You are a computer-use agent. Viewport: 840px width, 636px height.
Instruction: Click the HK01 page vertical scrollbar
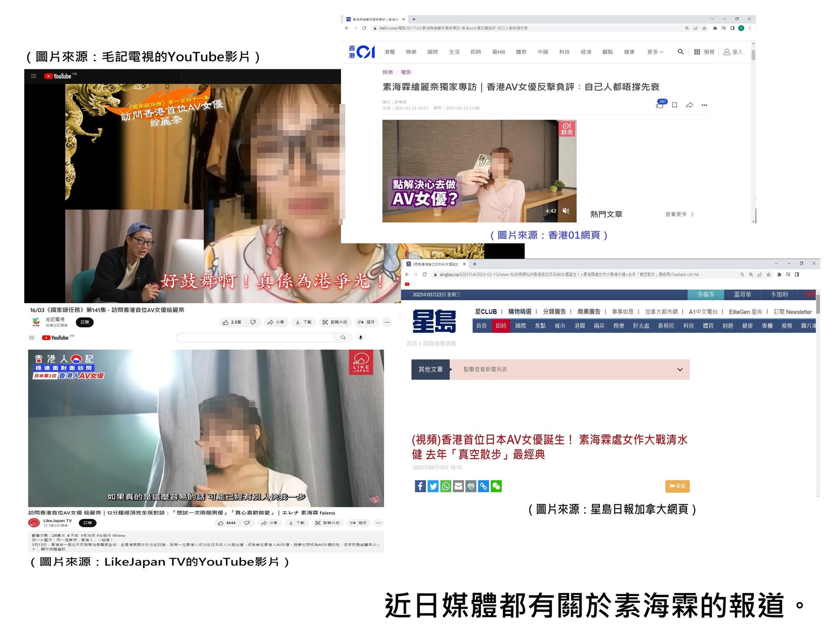[x=753, y=55]
